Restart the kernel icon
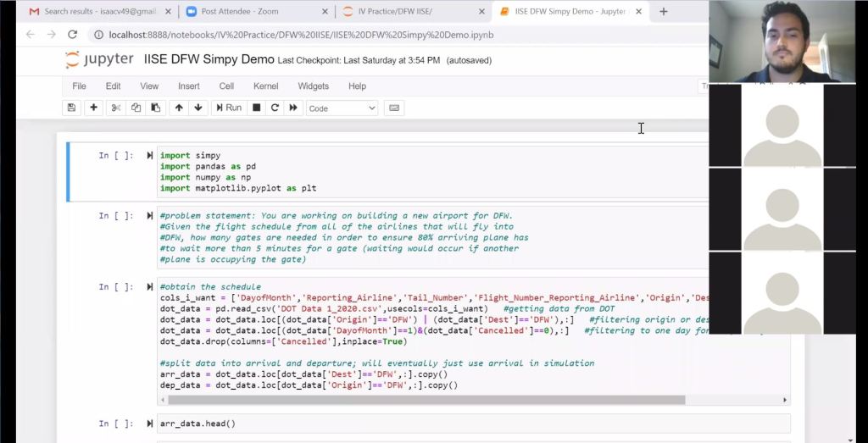The image size is (868, 443). click(x=275, y=108)
